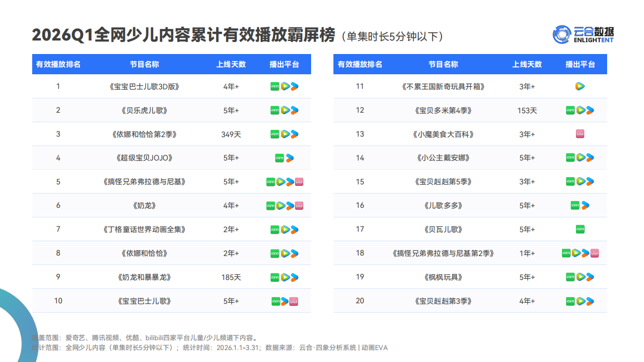Click Youku icon in 超级宝贝JOJO row
Screen dimensions: 644x362
pyautogui.click(x=289, y=158)
